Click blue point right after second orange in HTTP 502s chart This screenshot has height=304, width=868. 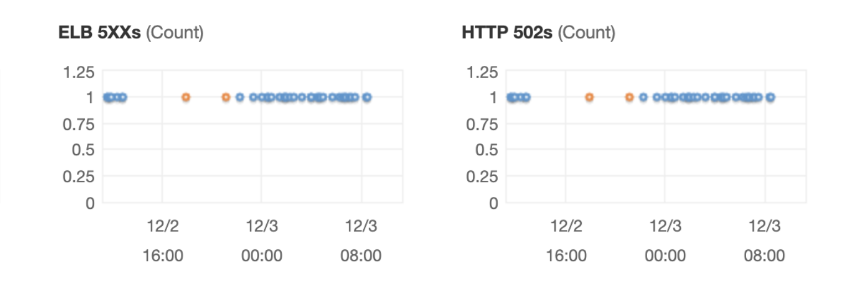[643, 97]
